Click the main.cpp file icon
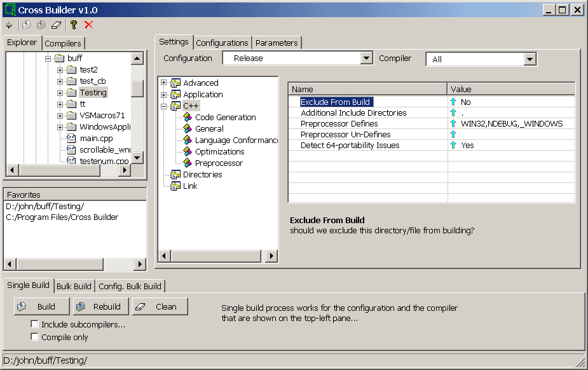 (71, 139)
